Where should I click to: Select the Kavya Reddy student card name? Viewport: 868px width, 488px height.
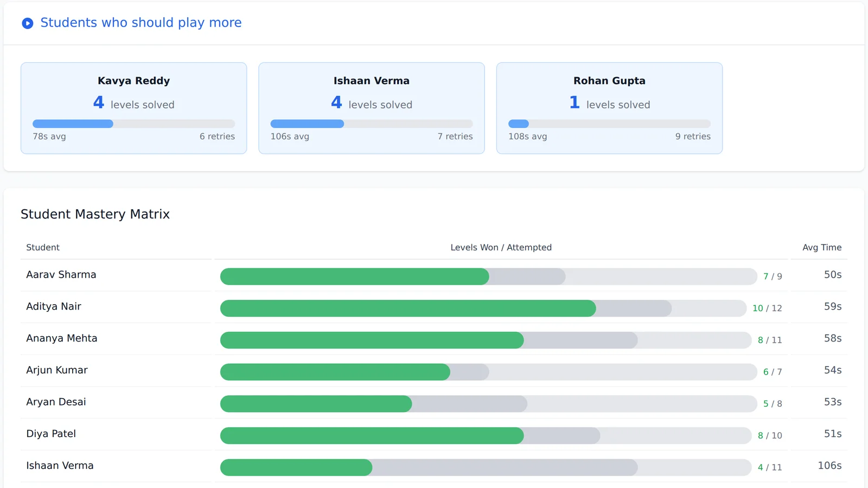pos(134,81)
